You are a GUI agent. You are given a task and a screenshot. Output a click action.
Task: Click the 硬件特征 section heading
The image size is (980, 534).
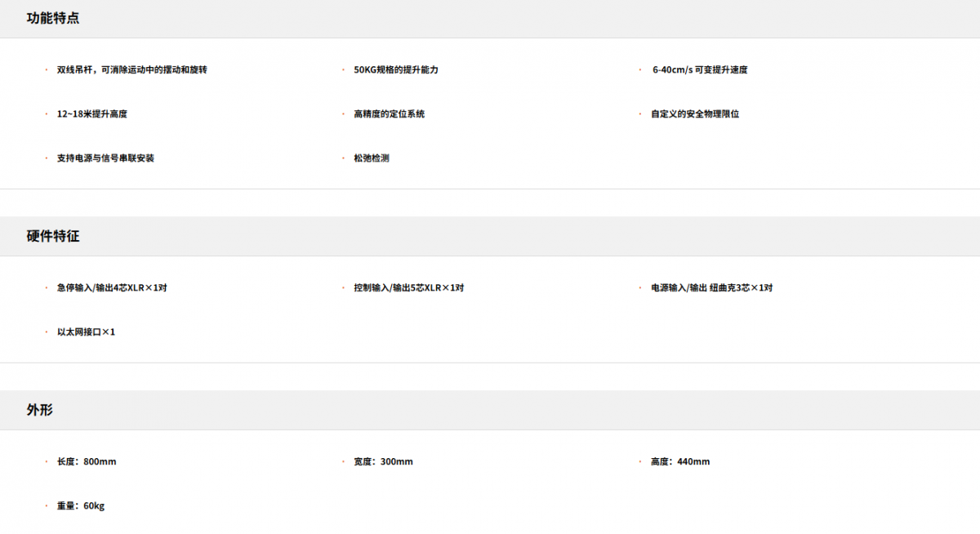53,236
